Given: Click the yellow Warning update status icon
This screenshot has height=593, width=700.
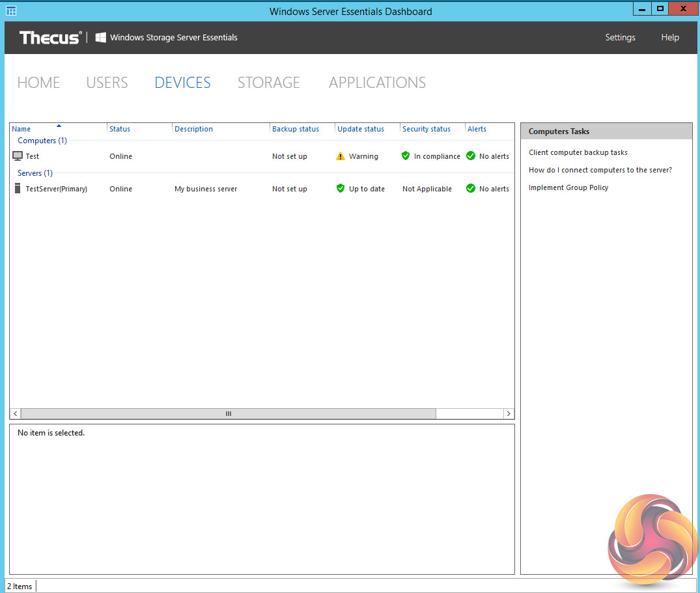Looking at the screenshot, I should (340, 156).
